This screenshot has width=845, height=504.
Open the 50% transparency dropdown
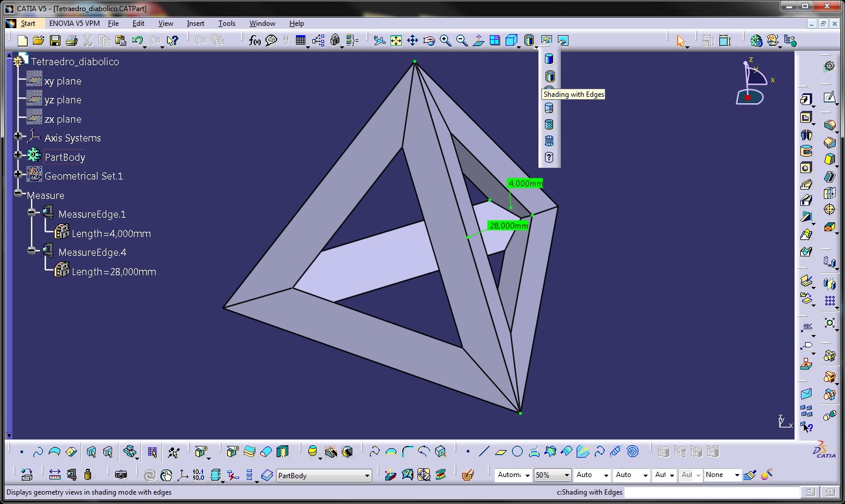point(553,475)
